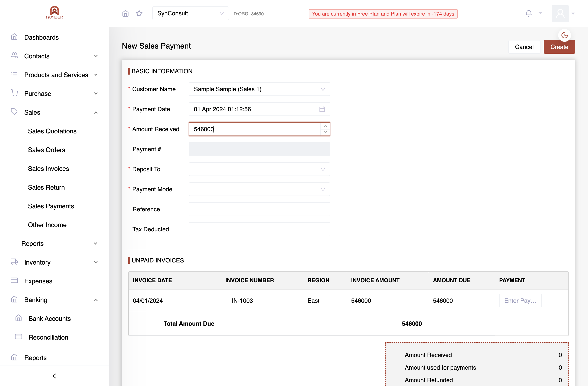This screenshot has width=588, height=386.
Task: Click the free plan expiry notice
Action: coord(383,14)
